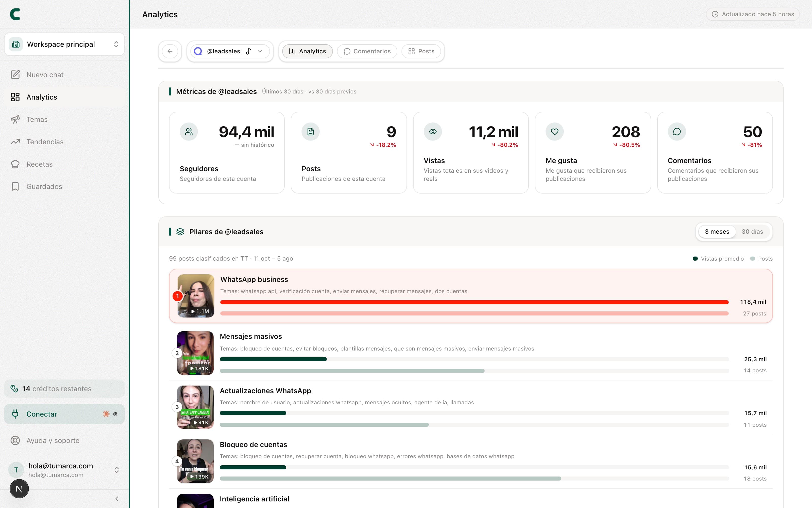This screenshot has height=508, width=812.
Task: Click the Actualizado hace 5 horas badge
Action: [x=753, y=14]
